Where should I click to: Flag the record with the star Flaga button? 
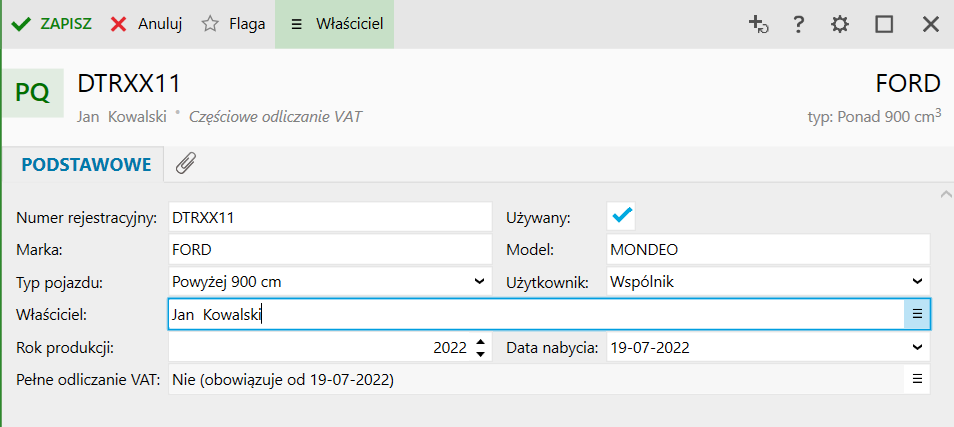point(233,24)
